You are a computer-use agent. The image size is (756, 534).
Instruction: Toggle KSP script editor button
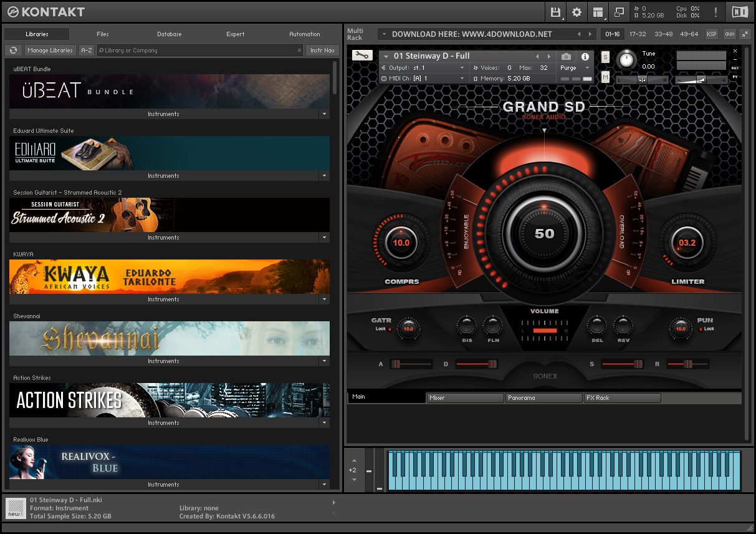pyautogui.click(x=711, y=34)
